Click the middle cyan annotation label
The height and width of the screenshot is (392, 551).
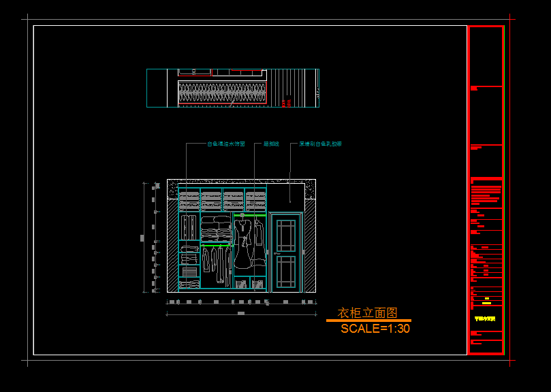pyautogui.click(x=271, y=144)
